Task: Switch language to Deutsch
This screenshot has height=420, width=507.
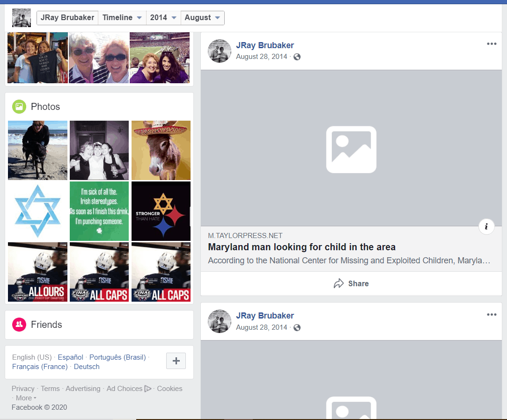Action: (87, 367)
